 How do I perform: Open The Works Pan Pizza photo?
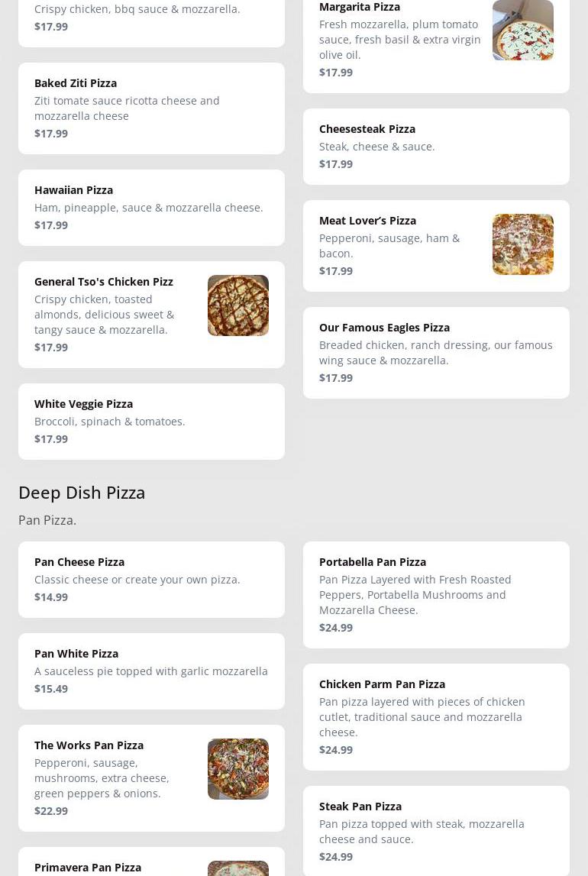237,769
